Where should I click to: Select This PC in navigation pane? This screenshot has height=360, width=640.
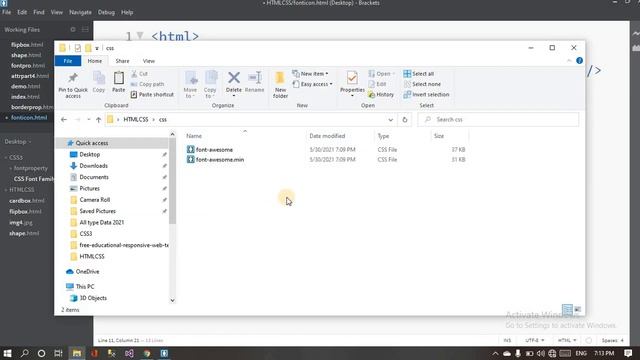point(84,287)
